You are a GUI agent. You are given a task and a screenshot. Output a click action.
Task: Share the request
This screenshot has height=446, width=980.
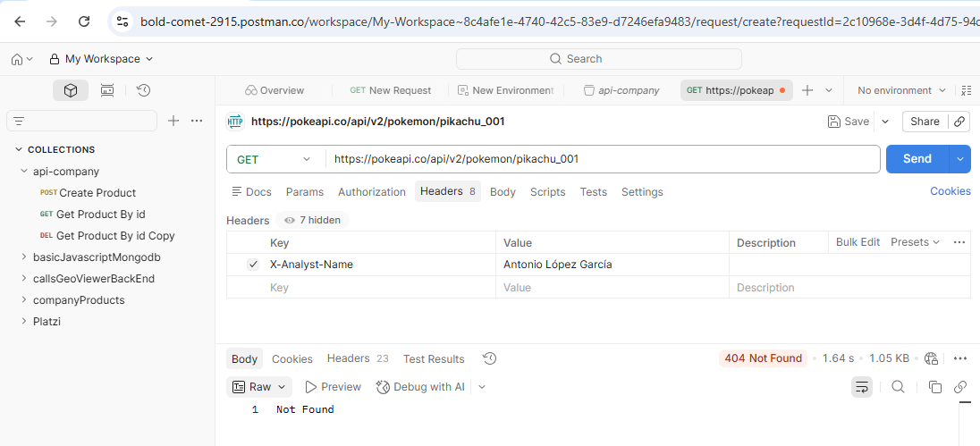click(x=925, y=122)
